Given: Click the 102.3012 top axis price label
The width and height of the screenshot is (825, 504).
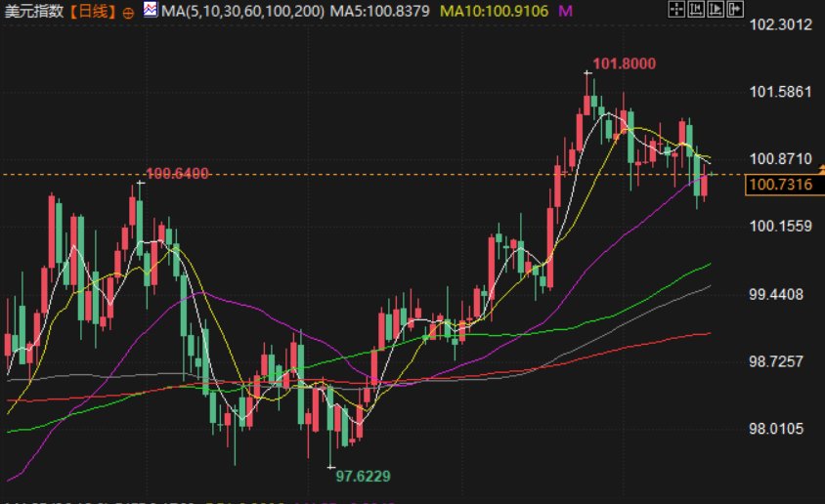Looking at the screenshot, I should [780, 24].
